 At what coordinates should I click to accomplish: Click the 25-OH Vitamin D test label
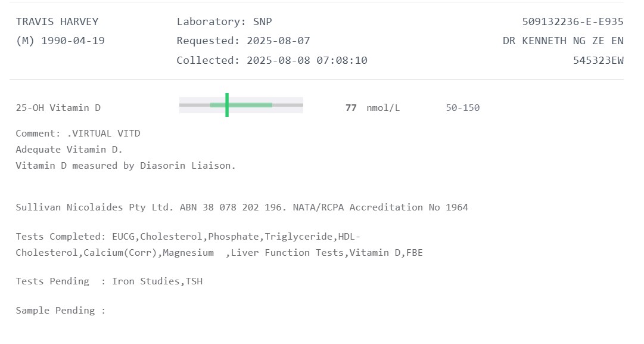(58, 108)
